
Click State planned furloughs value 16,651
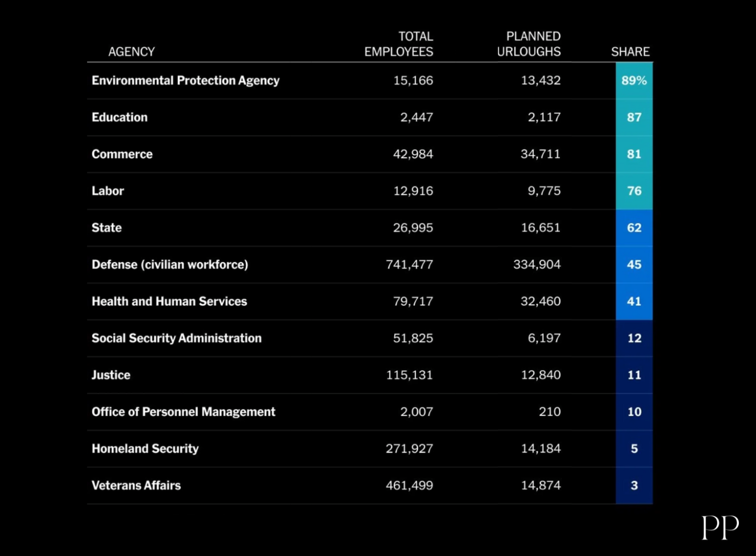[x=540, y=228]
